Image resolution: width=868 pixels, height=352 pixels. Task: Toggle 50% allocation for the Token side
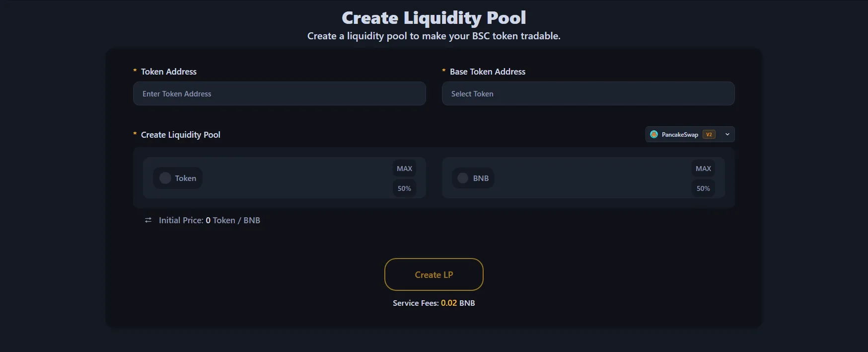404,188
